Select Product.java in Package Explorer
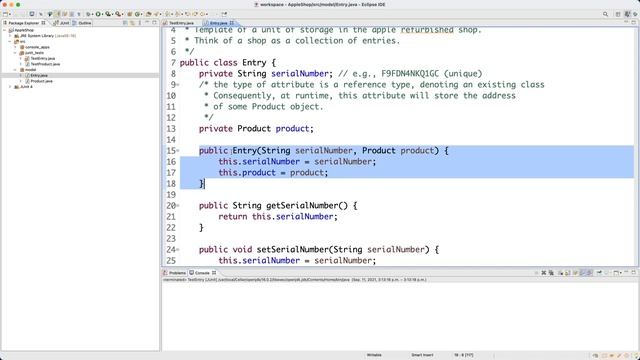Image resolution: width=640 pixels, height=360 pixels. tap(39, 81)
